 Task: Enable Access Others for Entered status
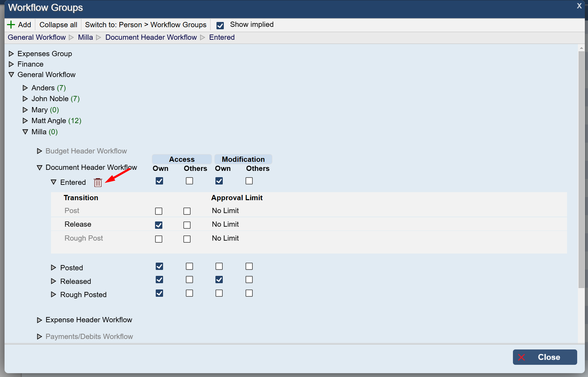click(x=189, y=181)
